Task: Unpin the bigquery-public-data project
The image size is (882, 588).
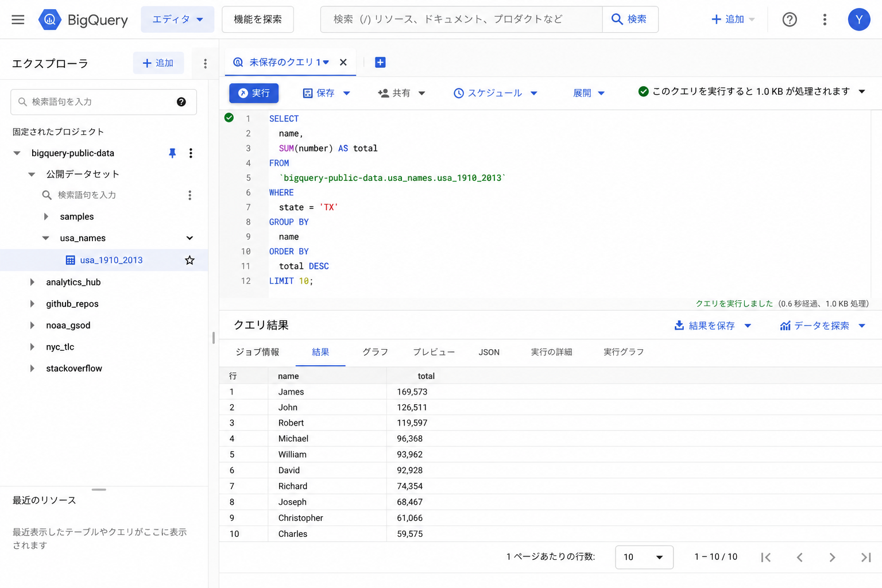Action: [172, 153]
